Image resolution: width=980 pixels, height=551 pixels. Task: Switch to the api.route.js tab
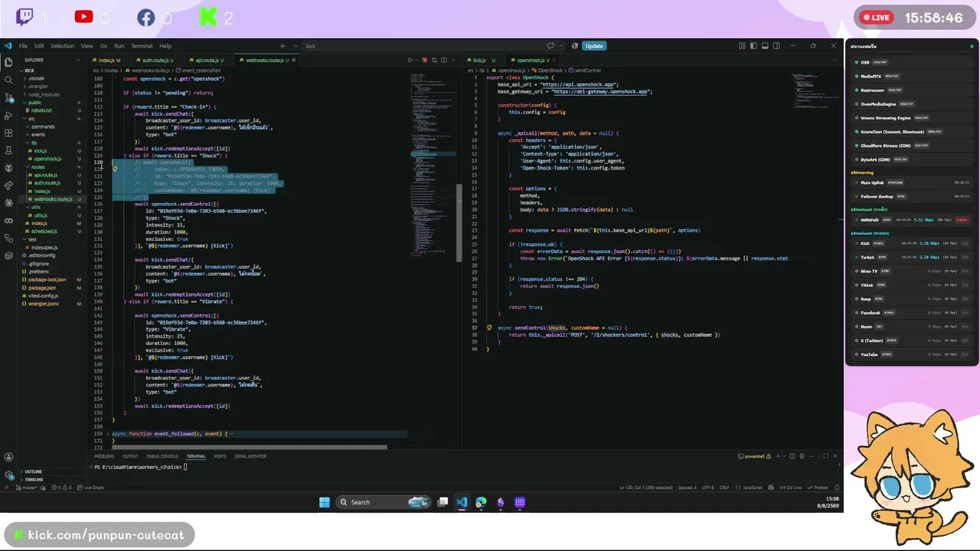coord(207,60)
